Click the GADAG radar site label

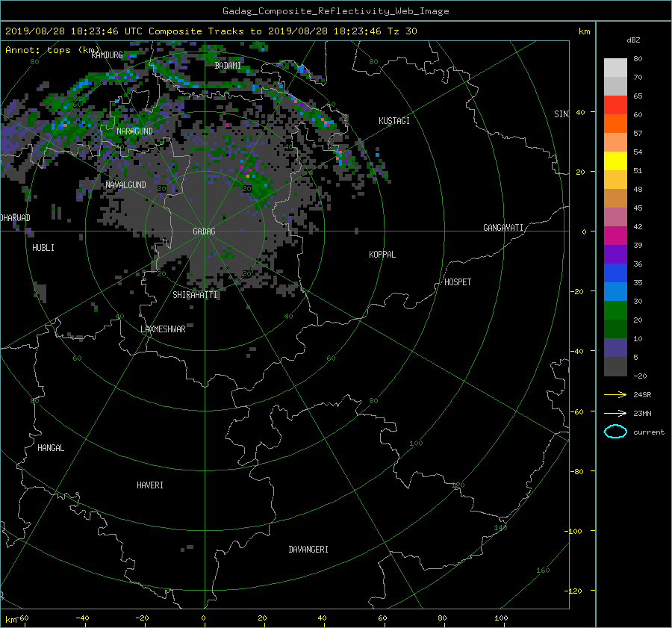pyautogui.click(x=204, y=231)
